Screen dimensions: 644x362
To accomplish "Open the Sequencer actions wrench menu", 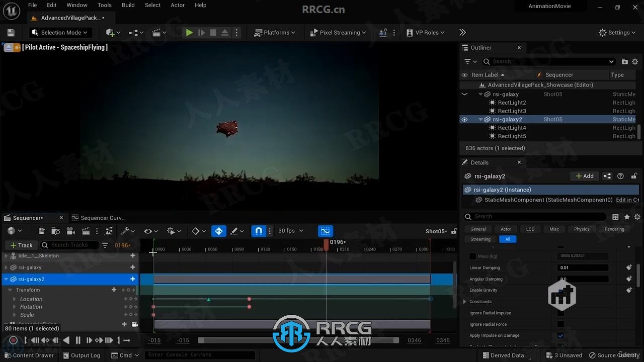I will [x=128, y=231].
